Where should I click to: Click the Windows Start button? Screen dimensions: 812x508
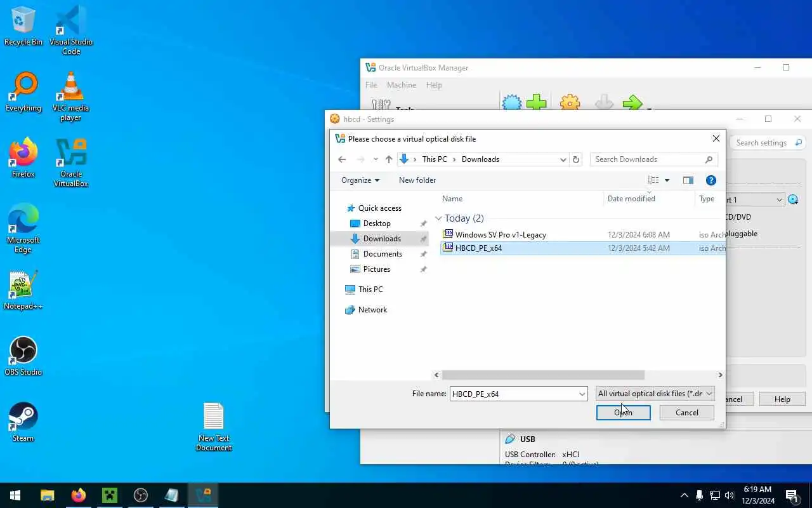(15, 495)
